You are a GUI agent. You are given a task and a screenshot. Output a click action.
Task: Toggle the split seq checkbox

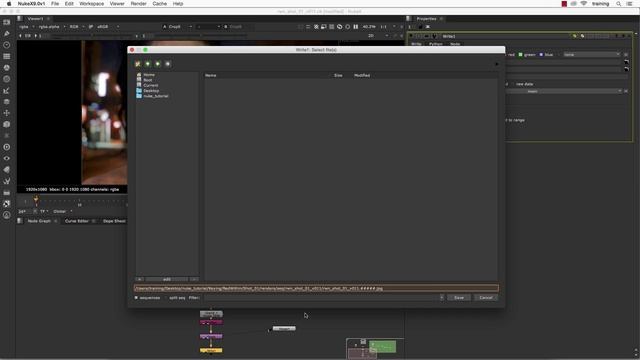166,298
